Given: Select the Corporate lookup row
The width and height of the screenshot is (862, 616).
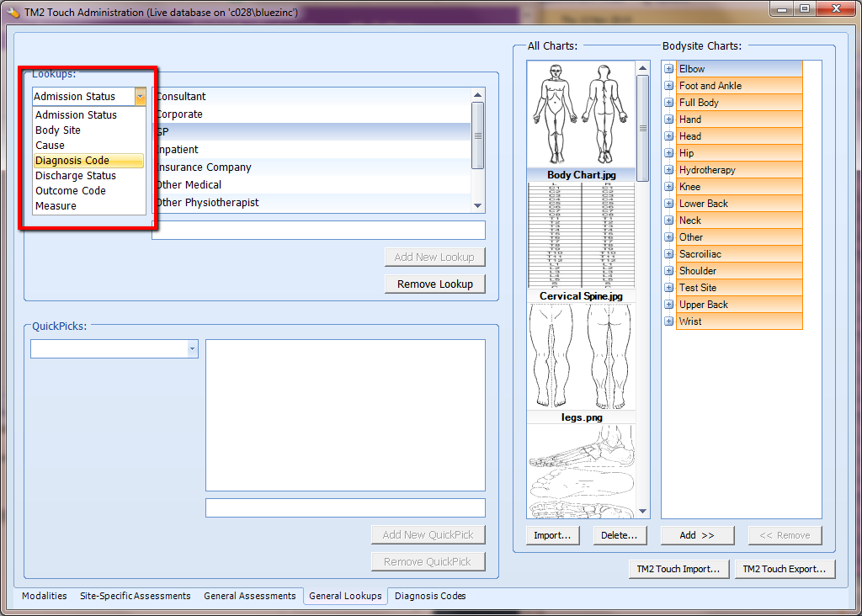Looking at the screenshot, I should 311,114.
